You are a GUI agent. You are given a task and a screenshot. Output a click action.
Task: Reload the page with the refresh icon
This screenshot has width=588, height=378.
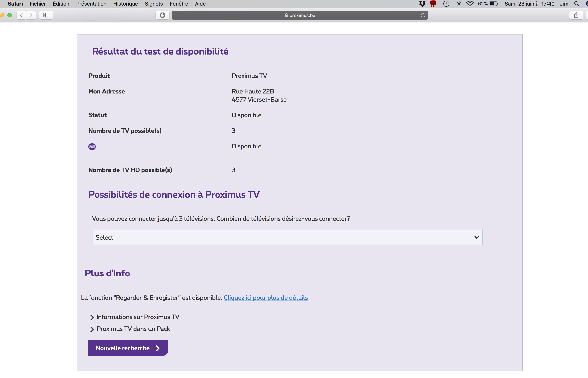pos(423,15)
